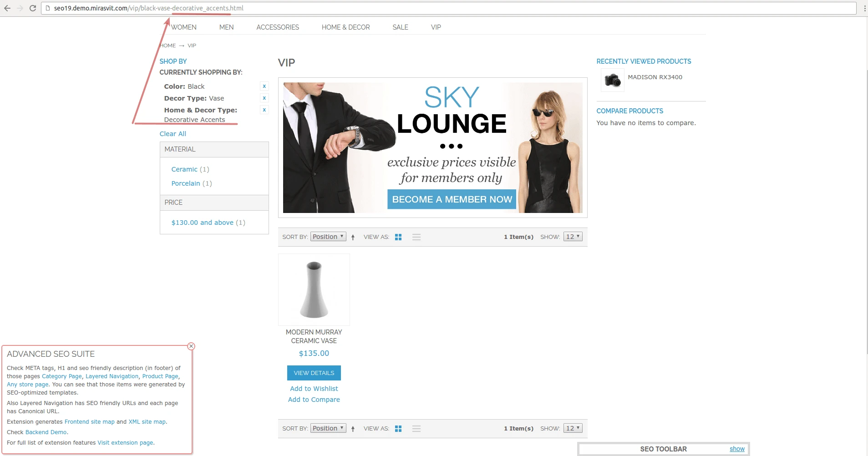Select grid view mode
The height and width of the screenshot is (456, 868).
(x=398, y=237)
